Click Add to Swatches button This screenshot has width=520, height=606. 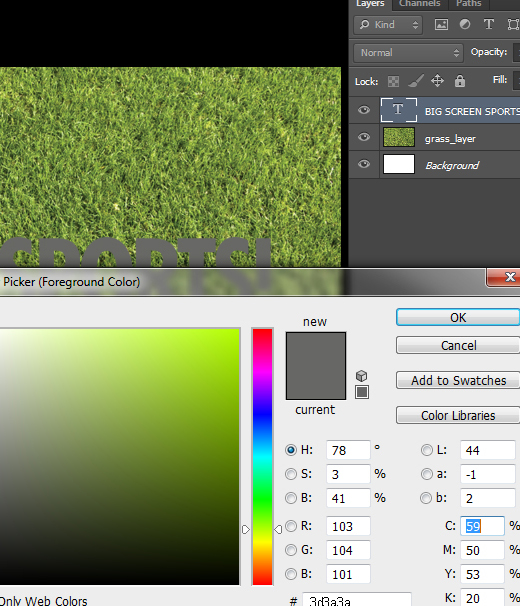[x=458, y=380]
